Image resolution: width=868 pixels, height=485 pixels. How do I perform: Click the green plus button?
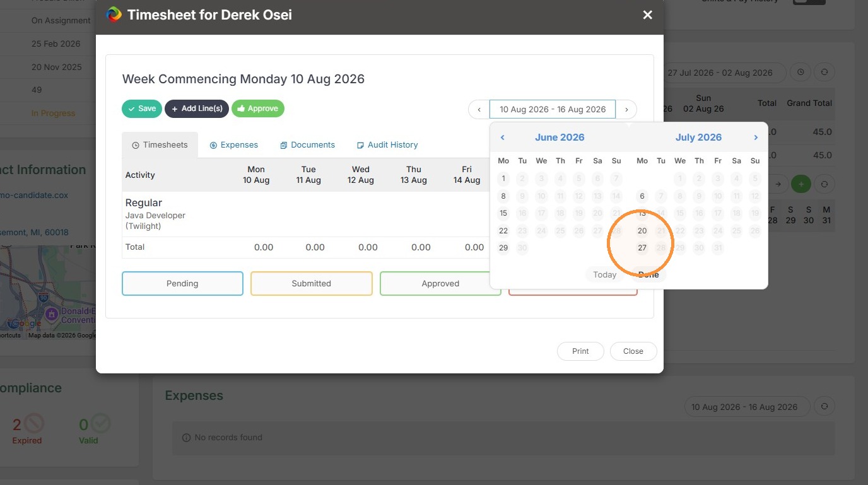click(x=801, y=184)
